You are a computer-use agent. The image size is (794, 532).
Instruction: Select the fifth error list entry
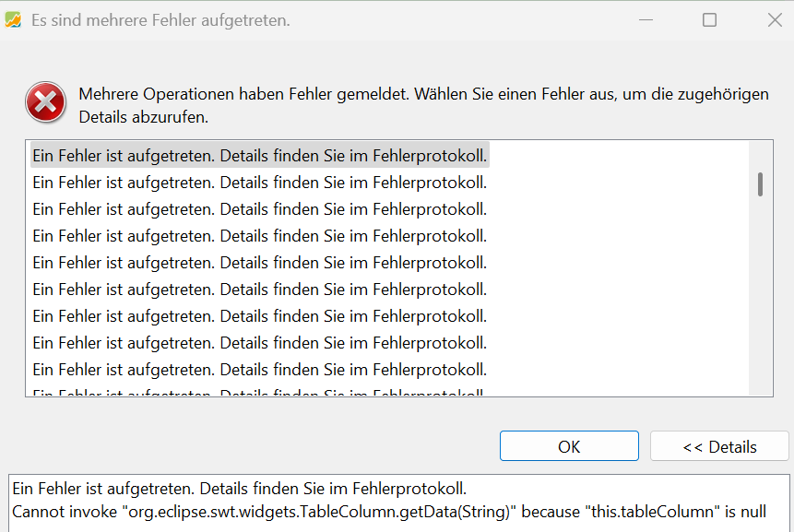[260, 263]
